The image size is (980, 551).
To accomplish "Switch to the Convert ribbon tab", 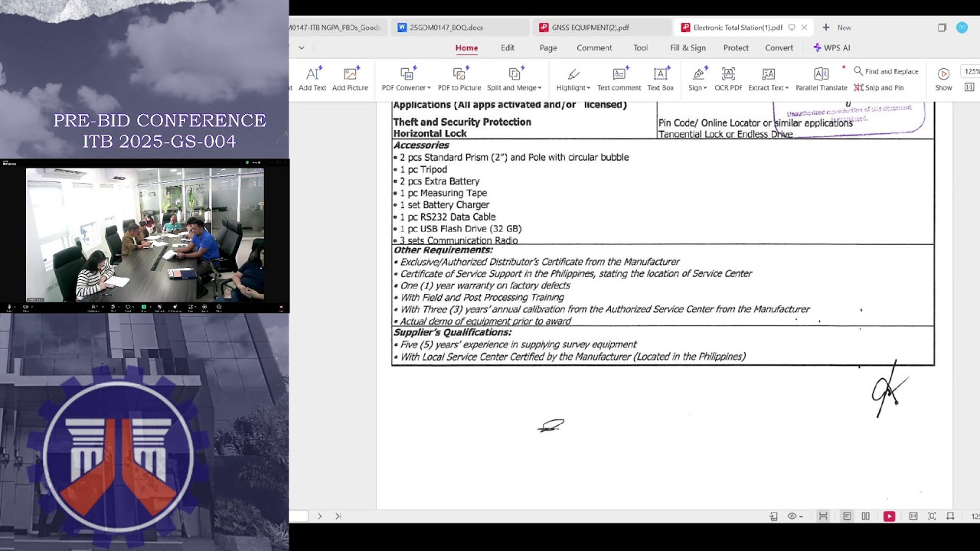I will [x=779, y=47].
